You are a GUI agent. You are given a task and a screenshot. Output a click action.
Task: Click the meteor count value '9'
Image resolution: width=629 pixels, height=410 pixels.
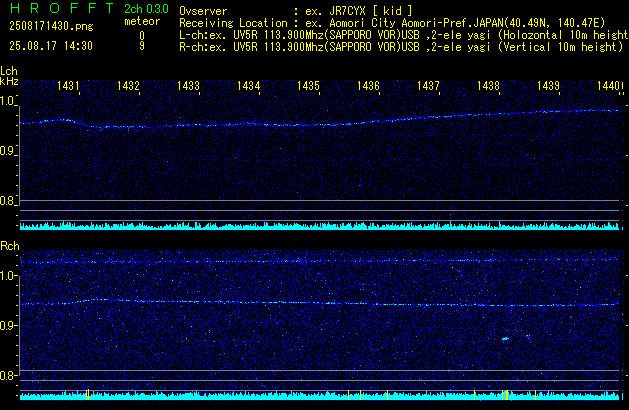tap(142, 47)
